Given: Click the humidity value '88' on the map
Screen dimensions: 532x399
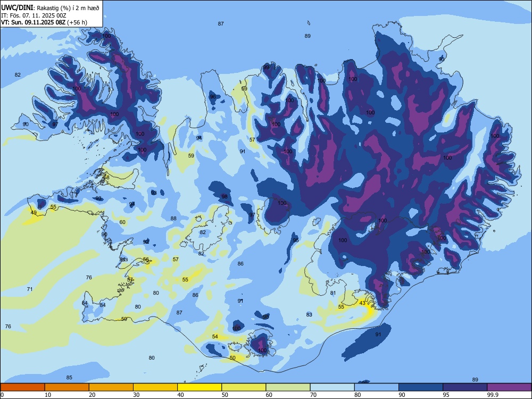Looking at the screenshot, I should coord(173,219).
